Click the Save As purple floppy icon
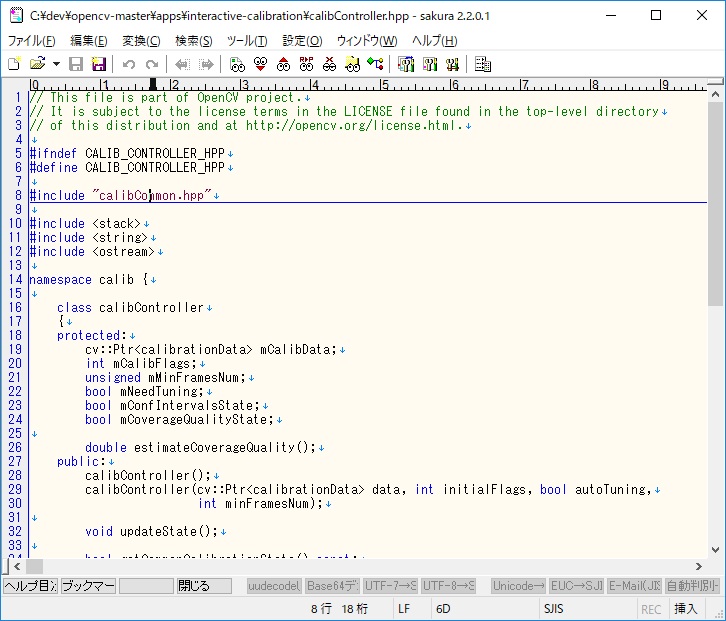This screenshot has width=726, height=621. [x=98, y=64]
